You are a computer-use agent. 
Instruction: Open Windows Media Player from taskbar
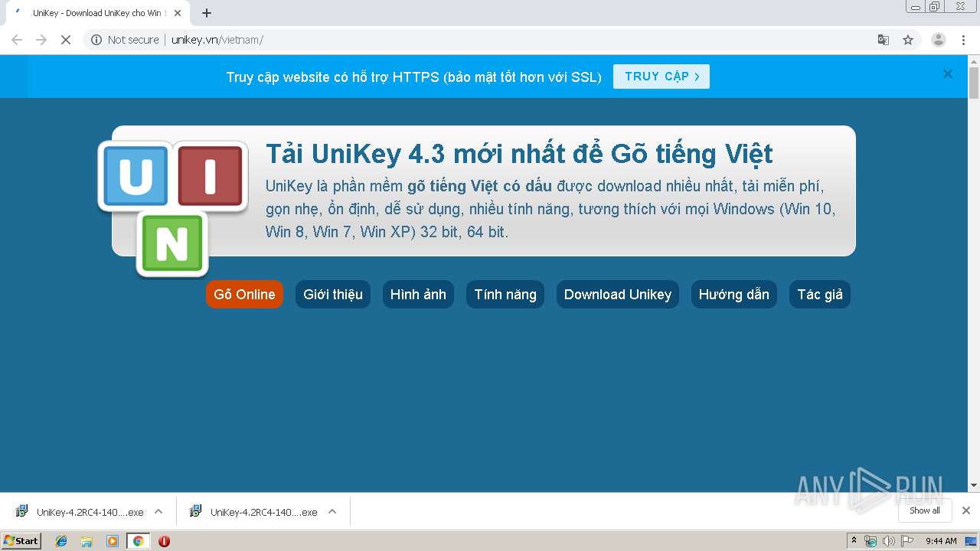pos(113,541)
